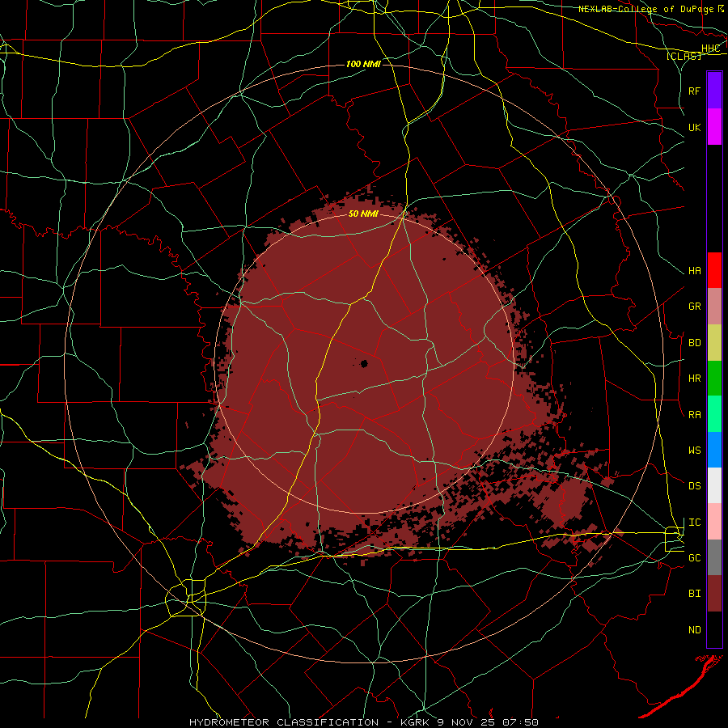Click the HA legend label
Screen dimensions: 728x728
point(694,270)
